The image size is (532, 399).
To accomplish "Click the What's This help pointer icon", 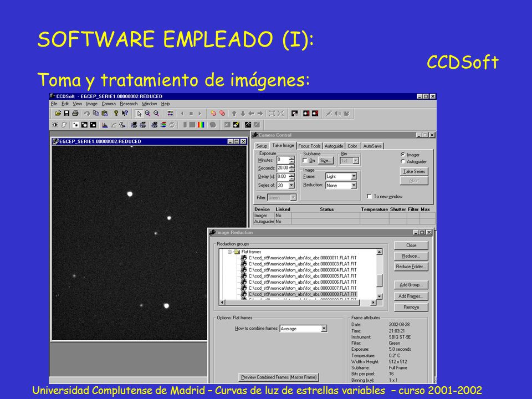I will coord(125,113).
